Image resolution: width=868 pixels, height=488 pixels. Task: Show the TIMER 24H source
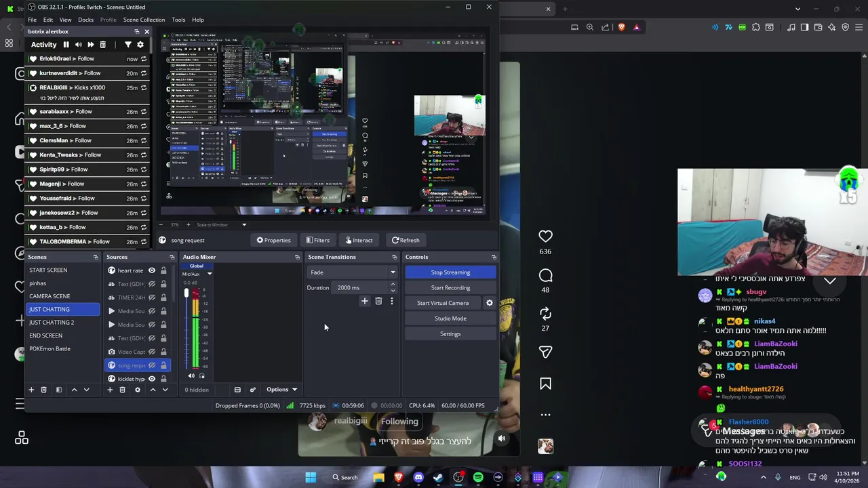pyautogui.click(x=152, y=298)
